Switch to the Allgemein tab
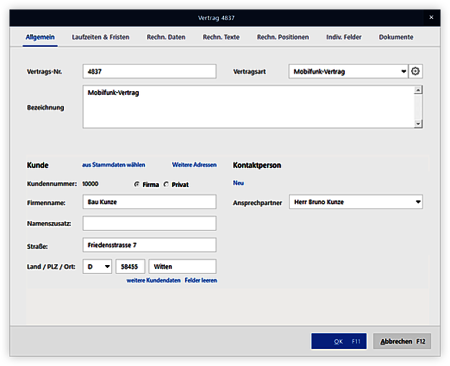 [x=40, y=37]
